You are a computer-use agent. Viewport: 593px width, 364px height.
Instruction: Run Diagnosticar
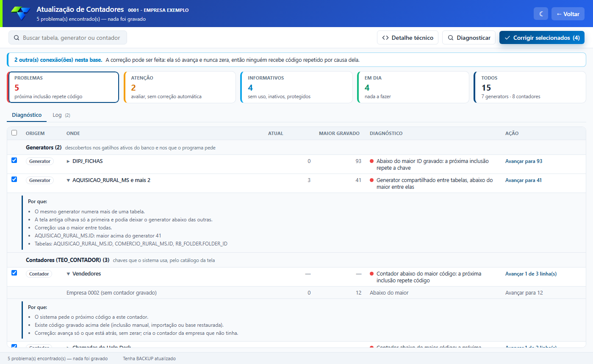(x=469, y=38)
